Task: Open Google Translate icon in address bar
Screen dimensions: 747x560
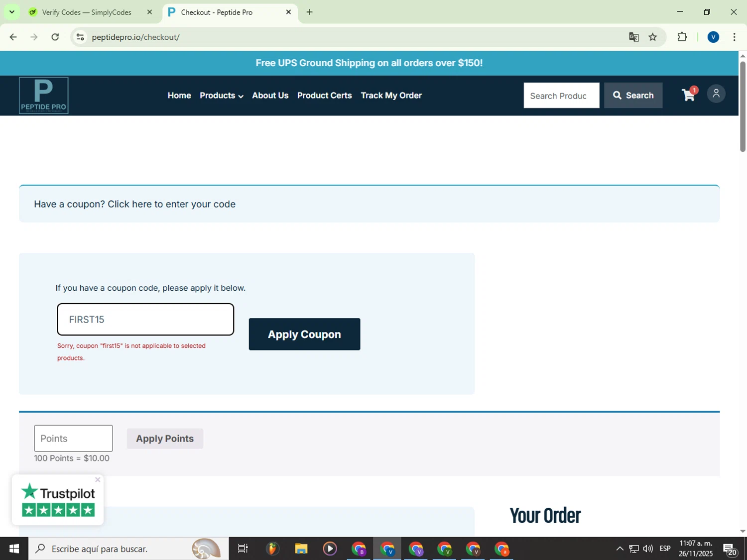Action: (x=633, y=37)
